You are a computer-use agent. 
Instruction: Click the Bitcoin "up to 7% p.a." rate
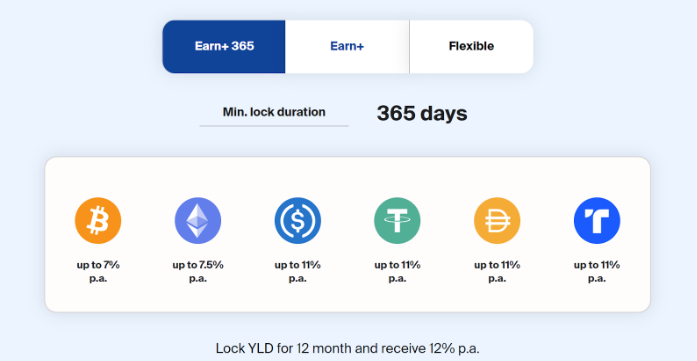click(x=98, y=272)
